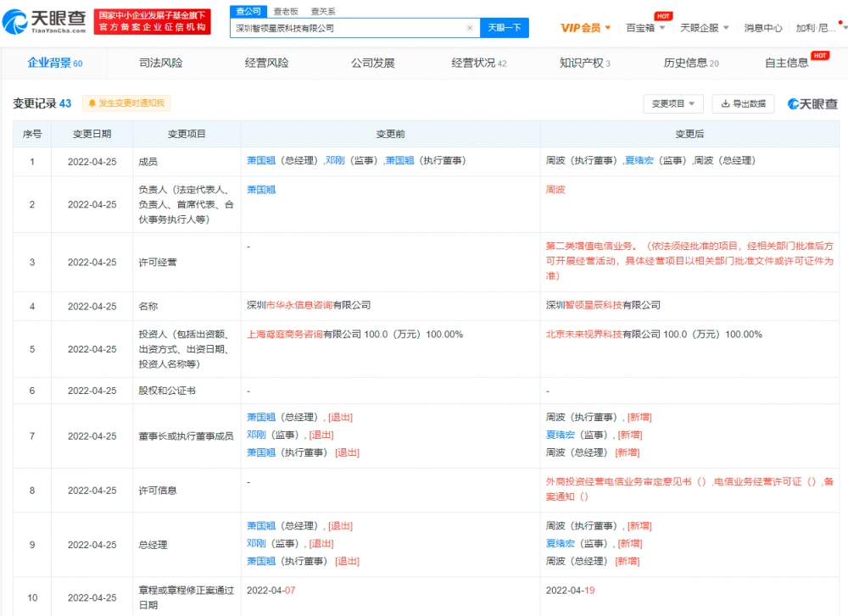
Task: Open 萧国翘 link in row 2 负责人
Action: point(261,190)
